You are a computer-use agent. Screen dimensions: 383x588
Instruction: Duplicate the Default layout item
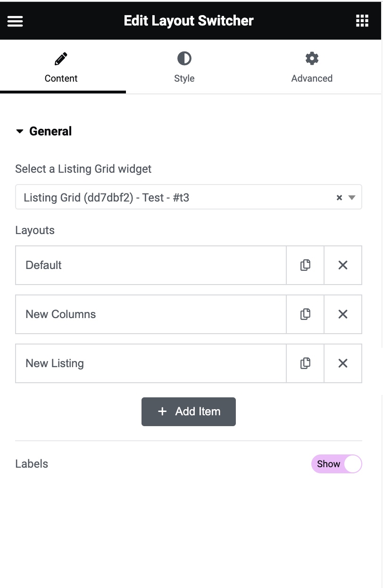(305, 265)
